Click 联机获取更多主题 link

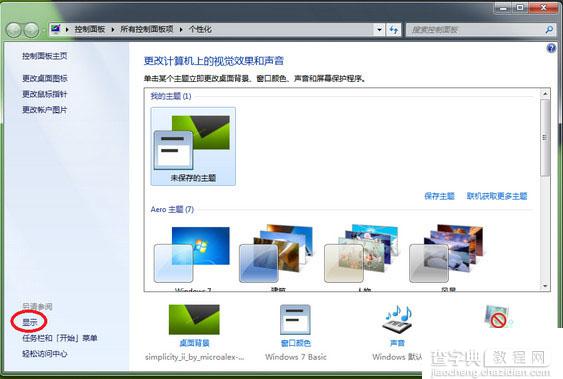(x=497, y=196)
